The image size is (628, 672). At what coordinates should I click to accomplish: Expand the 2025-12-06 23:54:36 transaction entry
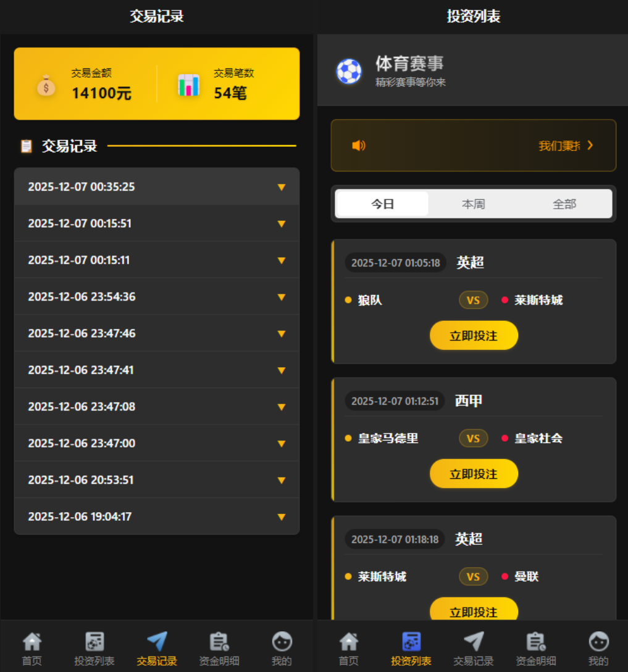[157, 297]
